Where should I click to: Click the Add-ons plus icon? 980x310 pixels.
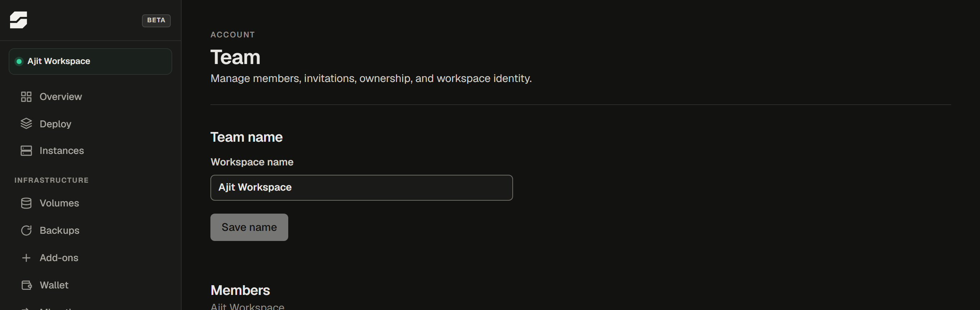[26, 258]
